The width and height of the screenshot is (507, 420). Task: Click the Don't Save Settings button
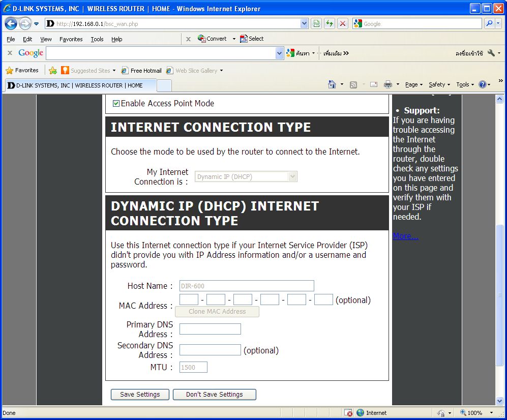point(215,395)
